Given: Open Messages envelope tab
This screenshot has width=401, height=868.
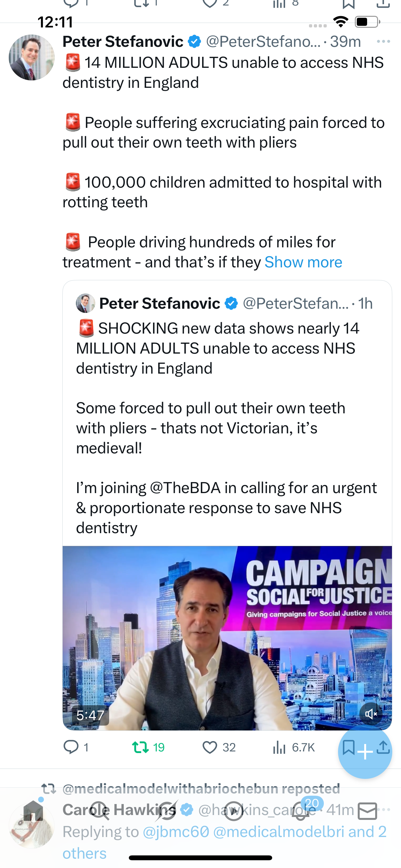Looking at the screenshot, I should coord(367,811).
